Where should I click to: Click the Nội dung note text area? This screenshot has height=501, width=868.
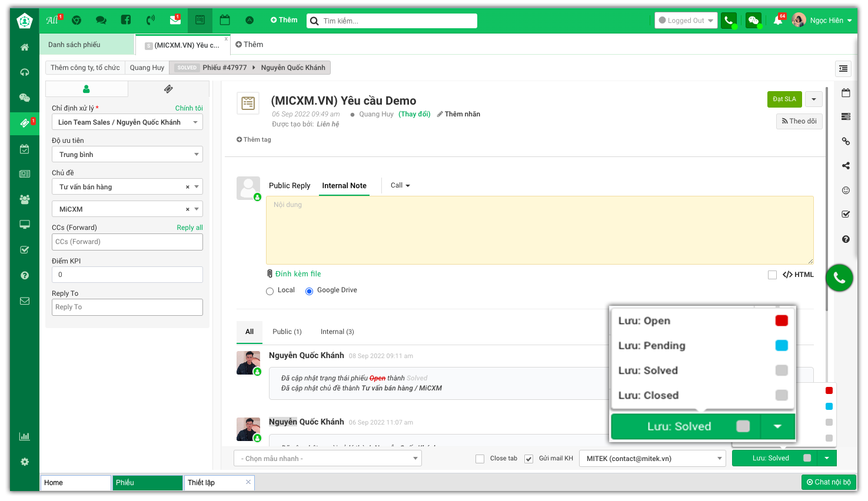(x=539, y=230)
